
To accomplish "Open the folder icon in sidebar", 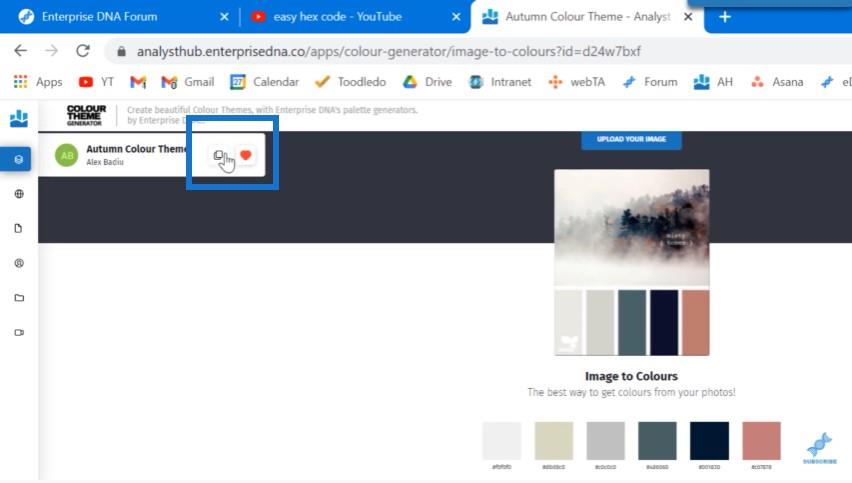I will click(x=19, y=298).
